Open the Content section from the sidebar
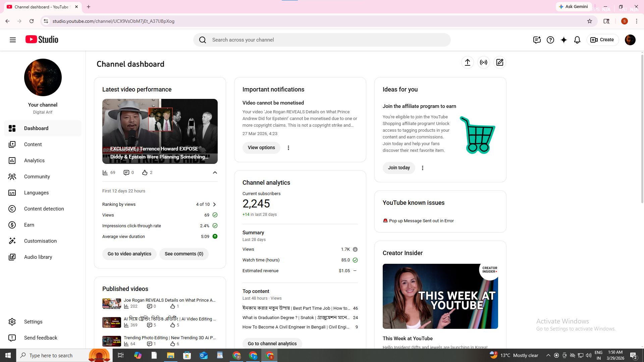This screenshot has width=644, height=362. pyautogui.click(x=33, y=144)
